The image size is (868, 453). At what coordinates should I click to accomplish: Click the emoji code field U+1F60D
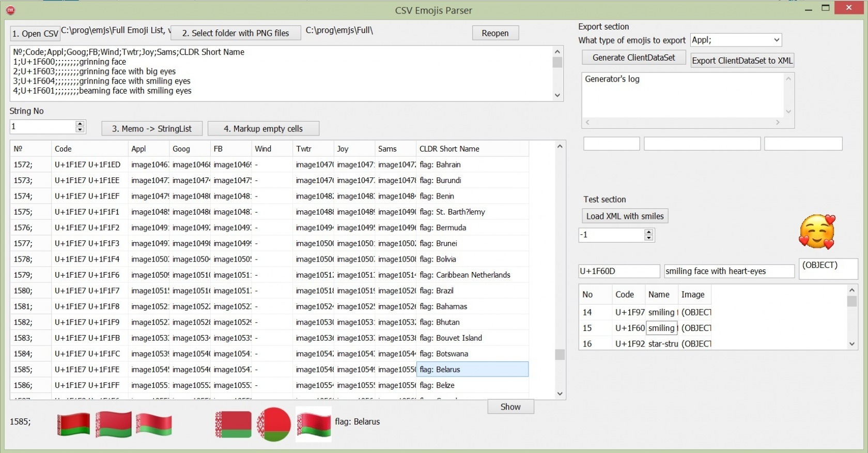[x=618, y=271]
